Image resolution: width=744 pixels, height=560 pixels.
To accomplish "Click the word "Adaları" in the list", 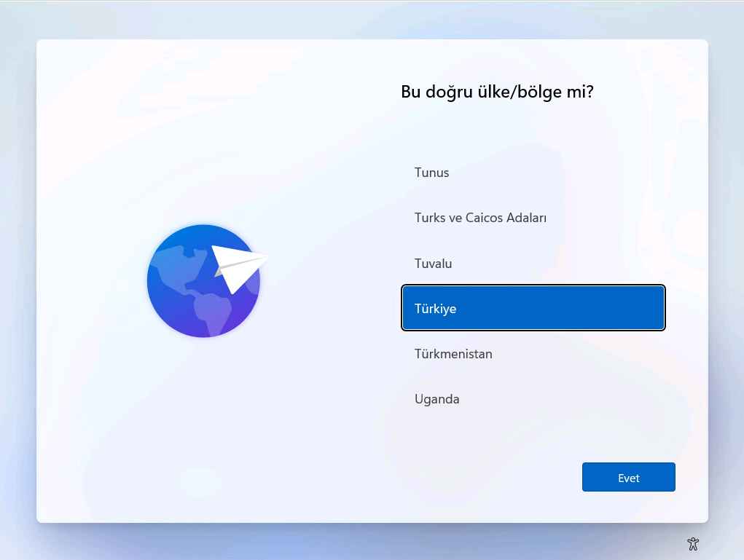I will 523,218.
